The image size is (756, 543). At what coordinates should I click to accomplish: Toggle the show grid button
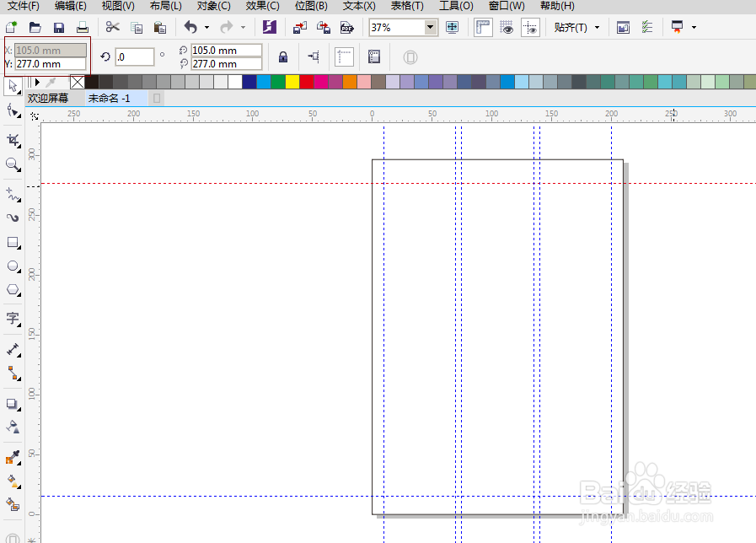coord(507,27)
